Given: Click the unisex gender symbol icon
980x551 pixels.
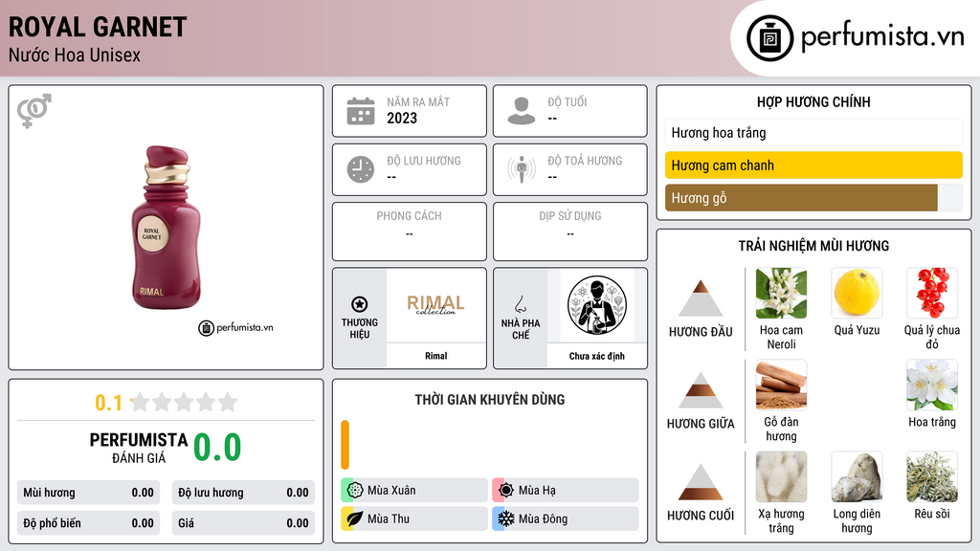Looking at the screenshot, I should pos(34,111).
